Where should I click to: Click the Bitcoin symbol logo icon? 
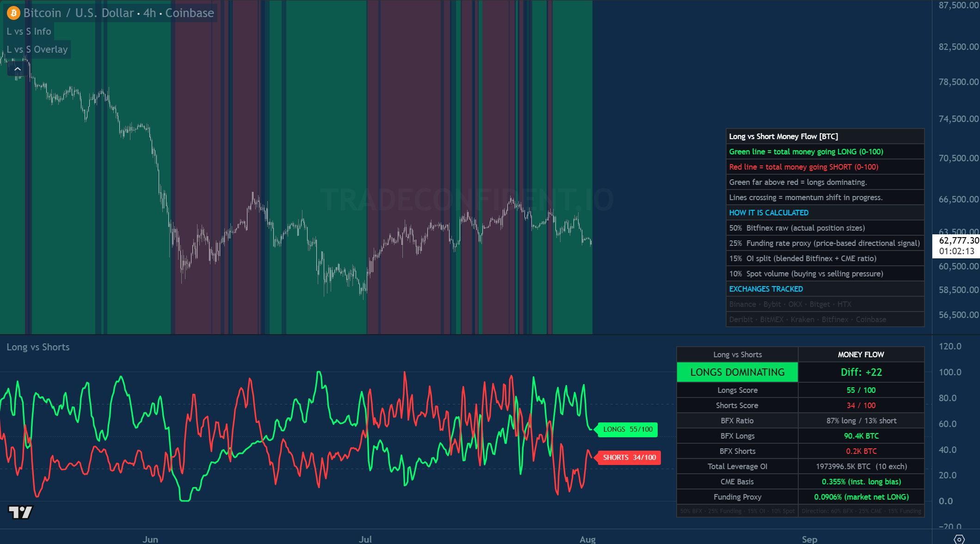point(13,13)
